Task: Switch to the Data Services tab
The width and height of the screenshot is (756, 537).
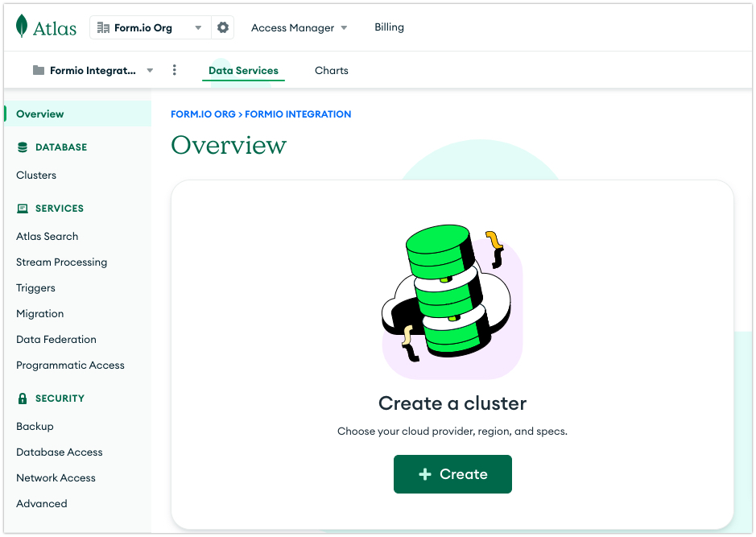Action: [243, 70]
